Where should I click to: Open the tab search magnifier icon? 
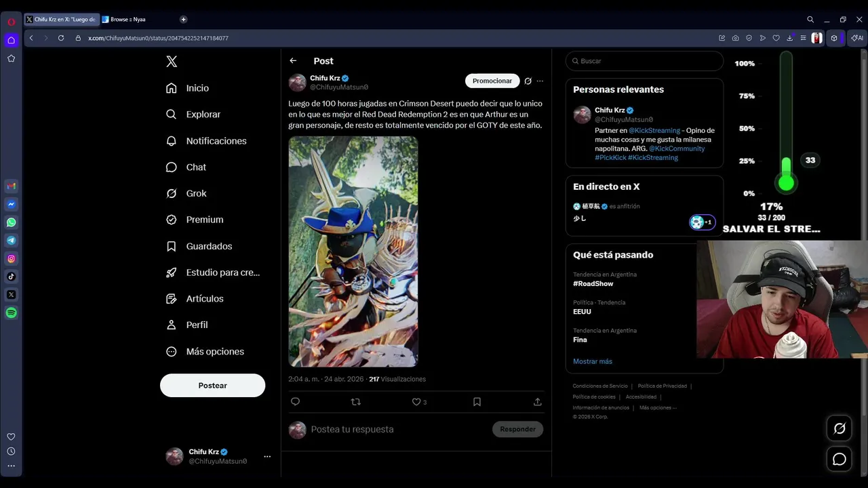click(x=810, y=20)
